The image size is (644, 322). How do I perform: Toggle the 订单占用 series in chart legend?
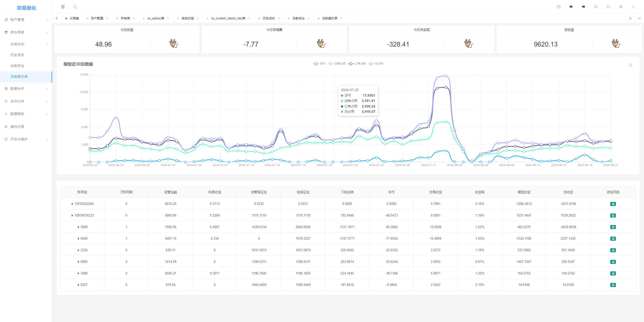(357, 64)
